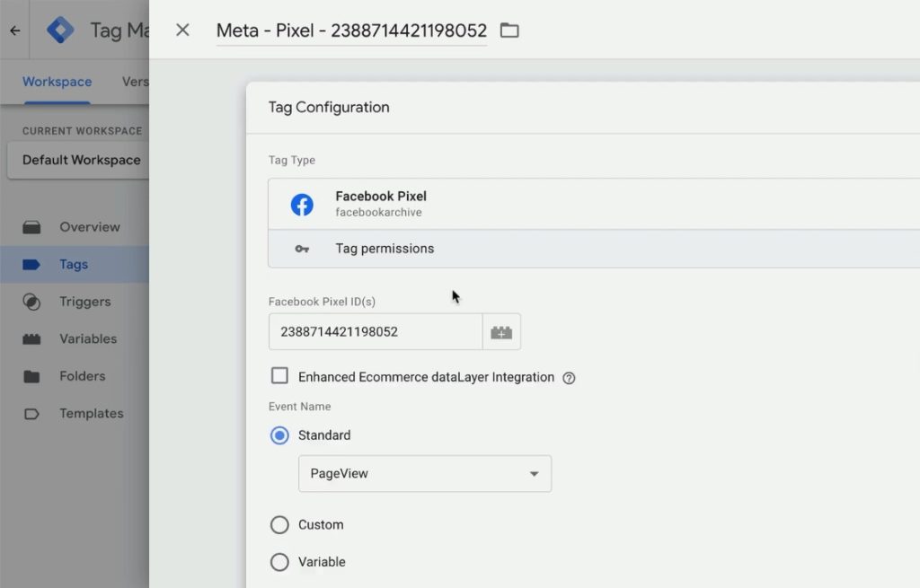Screen dimensions: 920x588
Task: Click the Tag Configuration heading
Action: point(329,108)
